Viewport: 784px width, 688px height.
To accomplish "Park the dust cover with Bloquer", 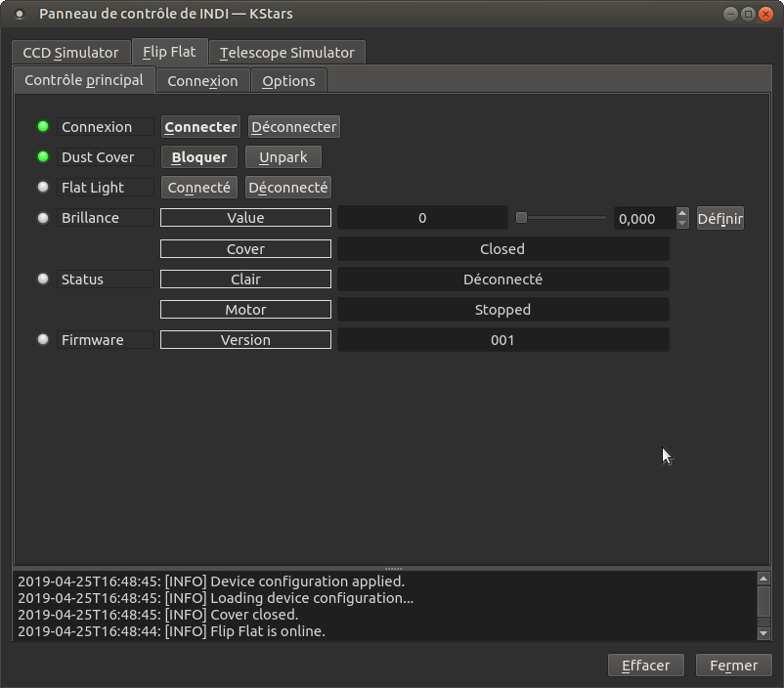I will coord(199,157).
